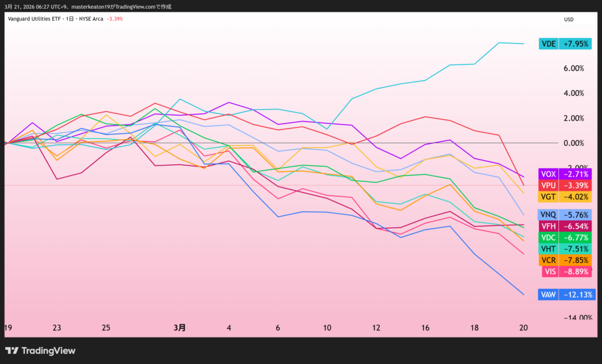Click the VDE ticker label

coord(549,43)
